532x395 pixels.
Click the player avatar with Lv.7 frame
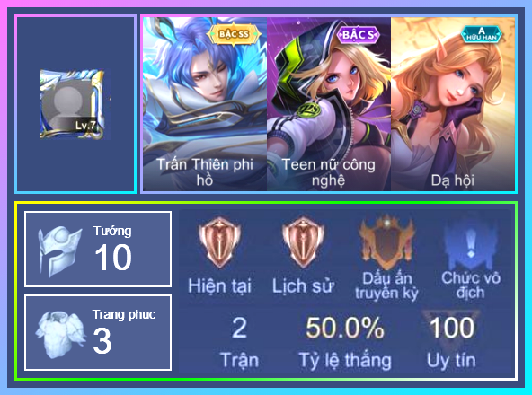(72, 104)
